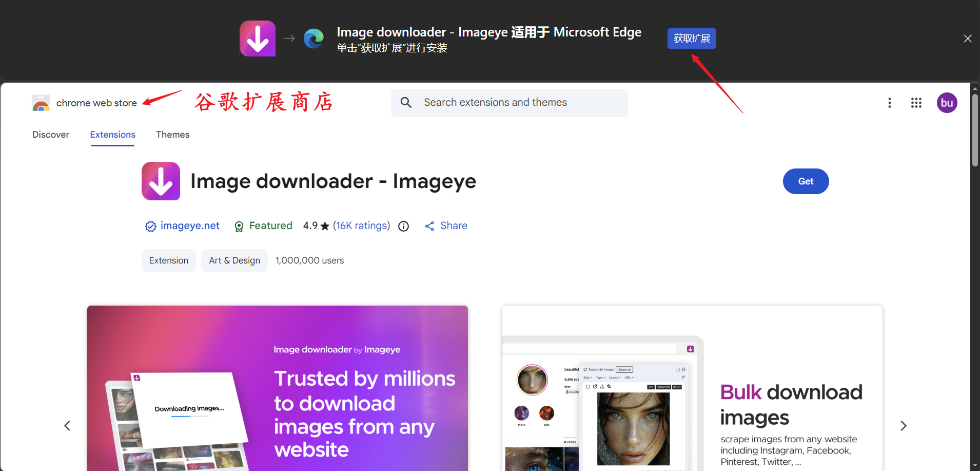Click the 获取扩展 button in Edge banner

tap(691, 39)
